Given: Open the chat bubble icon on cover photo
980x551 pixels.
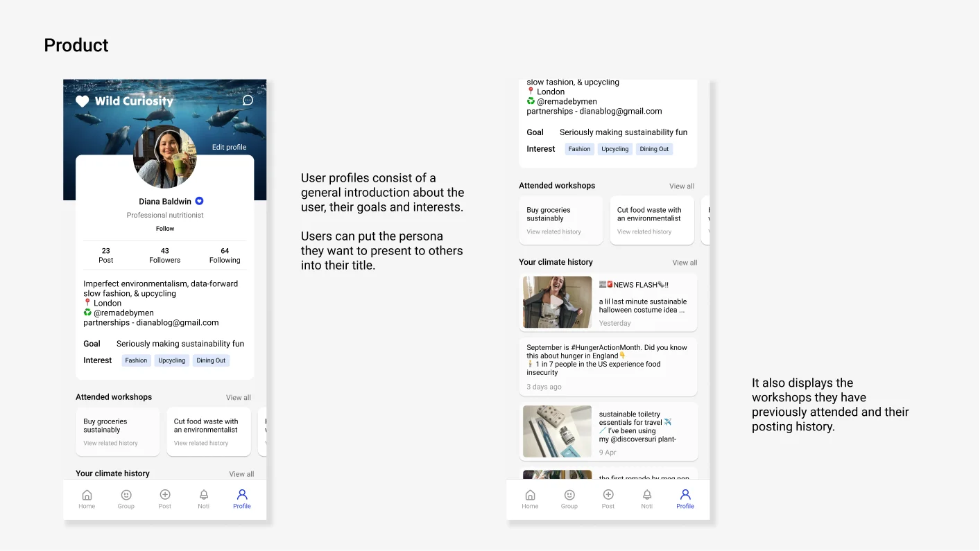Looking at the screenshot, I should (x=248, y=100).
